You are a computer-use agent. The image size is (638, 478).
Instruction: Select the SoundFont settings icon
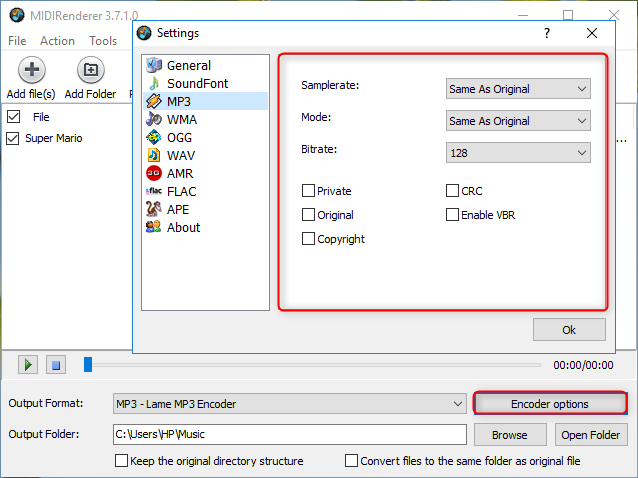(154, 83)
